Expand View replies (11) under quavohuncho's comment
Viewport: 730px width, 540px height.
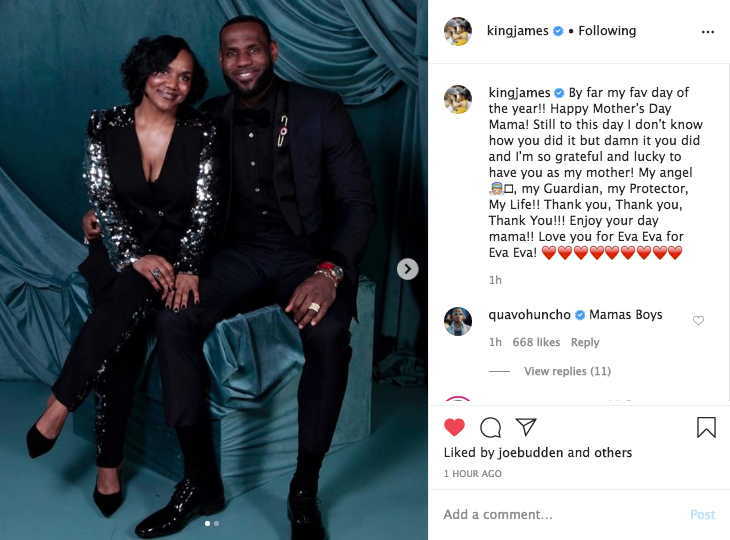click(567, 371)
